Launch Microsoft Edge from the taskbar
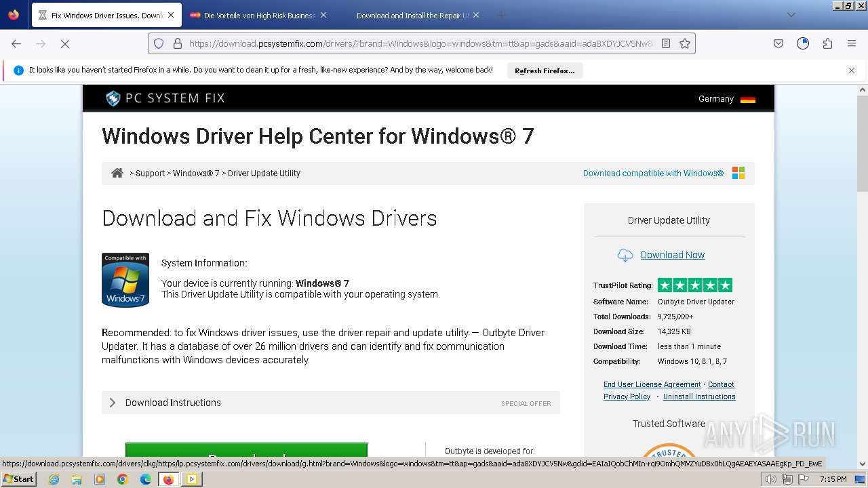The image size is (868, 488). point(146,479)
